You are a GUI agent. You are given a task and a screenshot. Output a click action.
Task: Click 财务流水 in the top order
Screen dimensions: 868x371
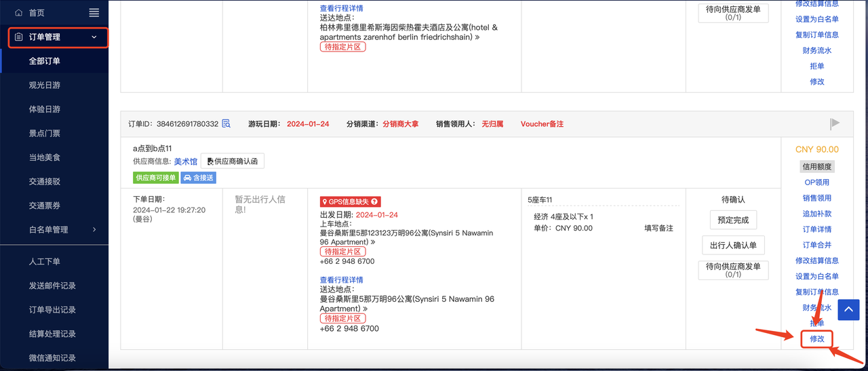point(816,50)
